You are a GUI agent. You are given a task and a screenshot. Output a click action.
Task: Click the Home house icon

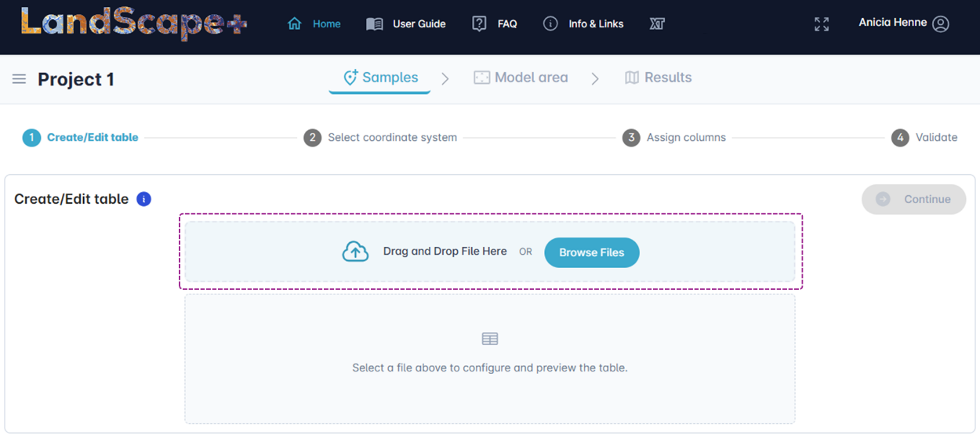(x=295, y=24)
